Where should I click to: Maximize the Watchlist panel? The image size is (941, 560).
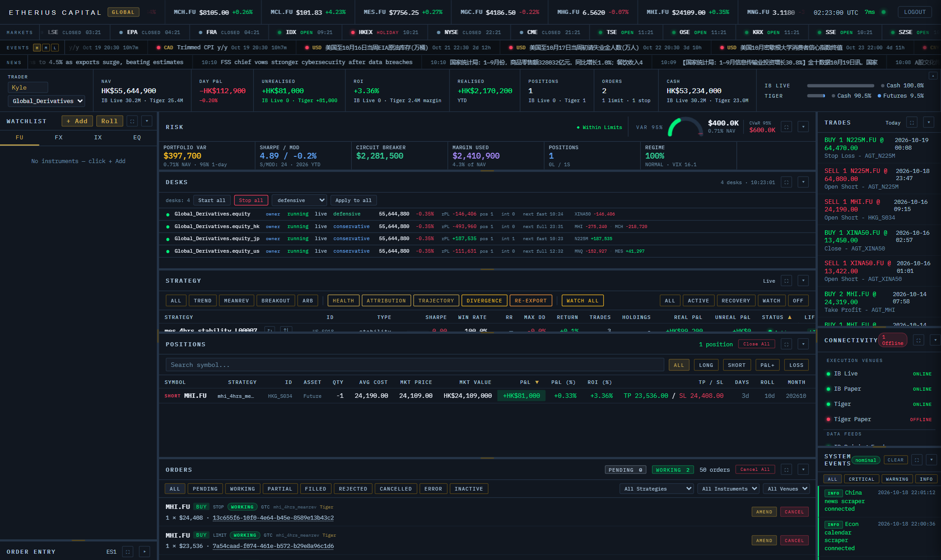132,121
